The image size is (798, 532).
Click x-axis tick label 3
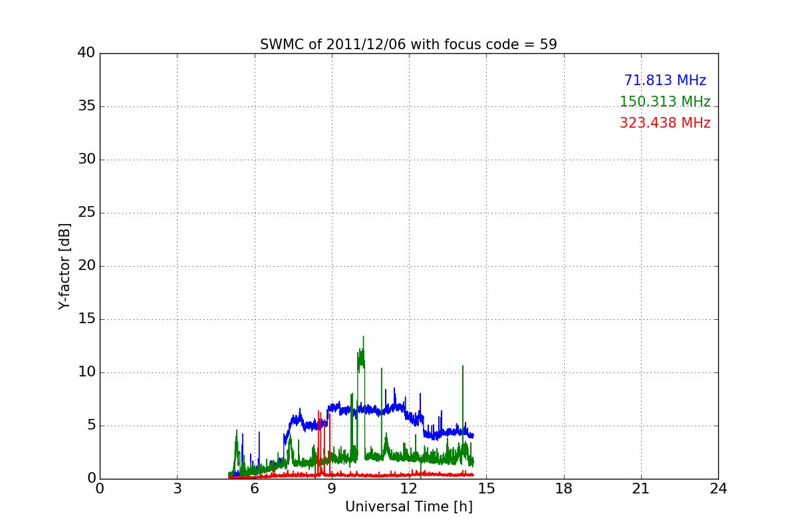177,489
